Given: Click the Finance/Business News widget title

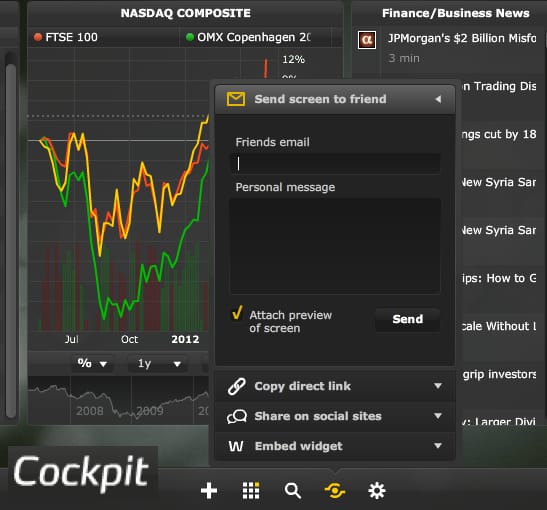Looking at the screenshot, I should click(456, 13).
